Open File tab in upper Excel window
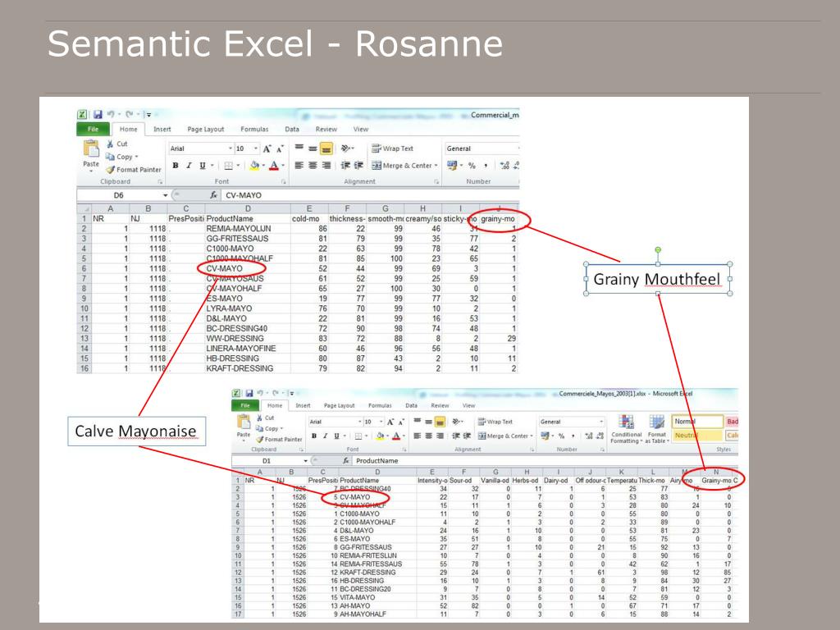 click(94, 129)
